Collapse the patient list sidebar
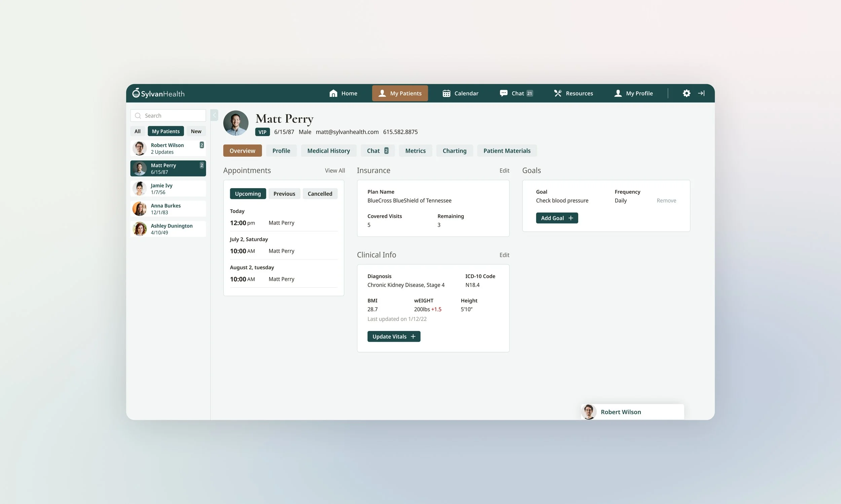Viewport: 841px width, 504px height. (x=214, y=115)
